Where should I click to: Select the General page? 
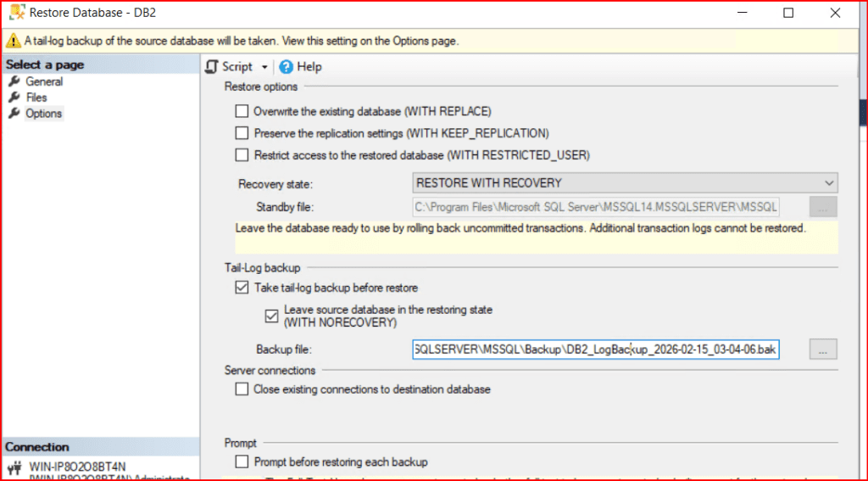[44, 81]
